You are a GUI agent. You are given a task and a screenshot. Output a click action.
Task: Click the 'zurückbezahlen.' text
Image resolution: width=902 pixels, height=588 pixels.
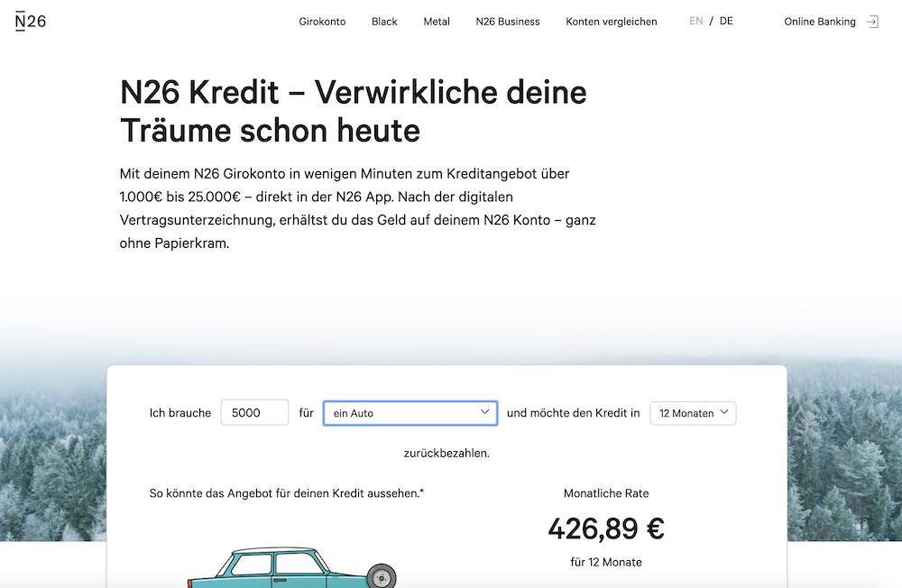(446, 454)
